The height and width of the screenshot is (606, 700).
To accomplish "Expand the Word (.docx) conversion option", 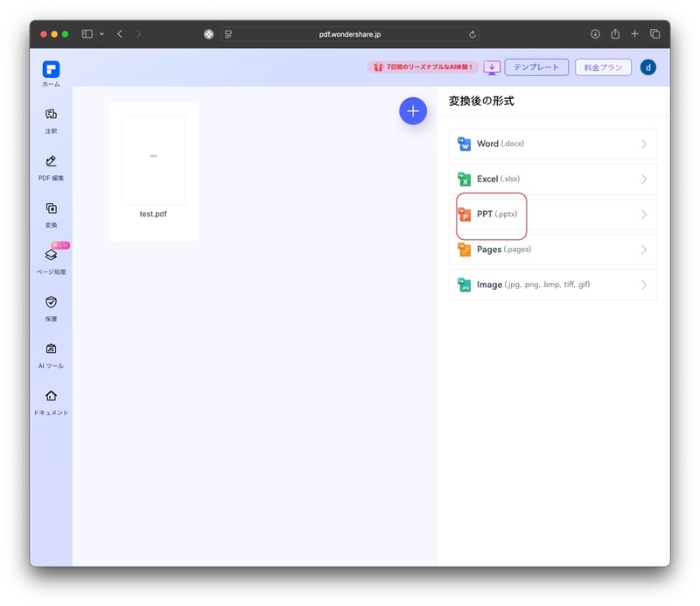I will (552, 144).
